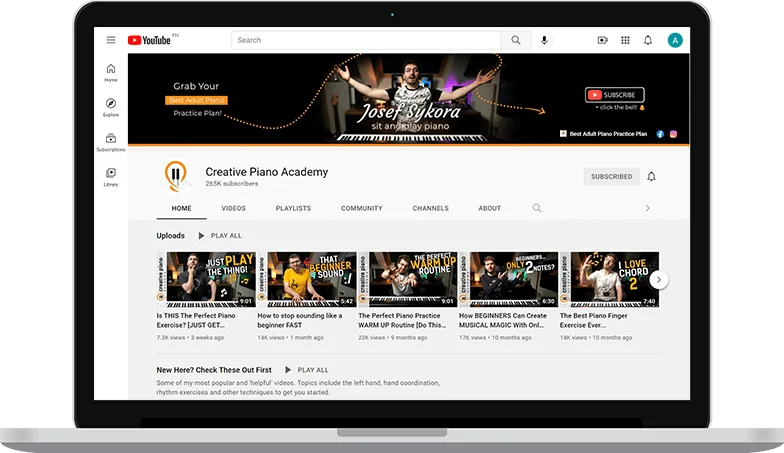The image size is (784, 453).
Task: Open the create video camera icon
Action: pos(602,40)
